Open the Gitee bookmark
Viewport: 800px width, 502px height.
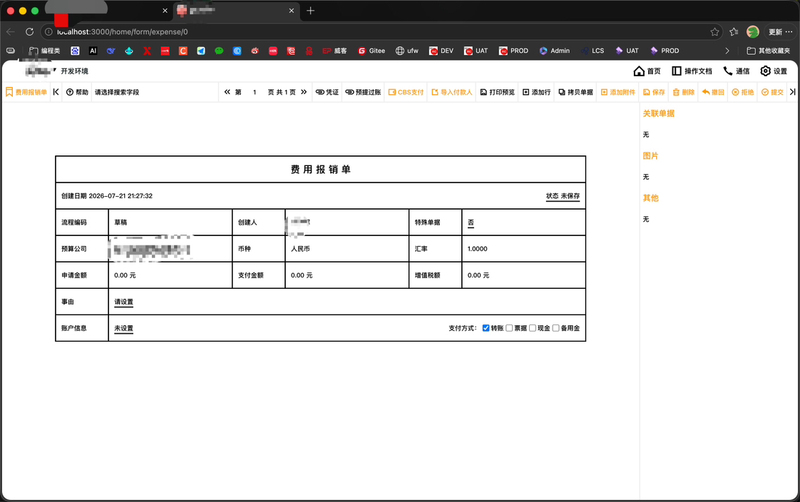point(371,51)
